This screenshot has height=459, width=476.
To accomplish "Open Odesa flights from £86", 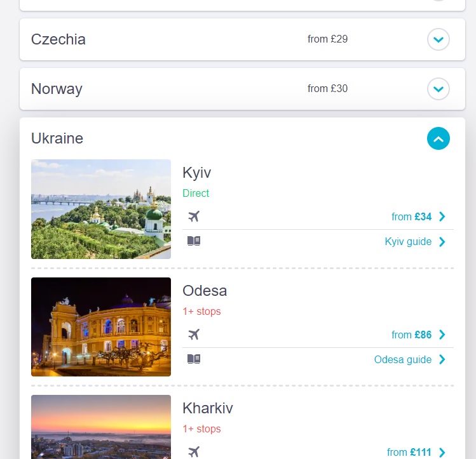I will (x=411, y=335).
